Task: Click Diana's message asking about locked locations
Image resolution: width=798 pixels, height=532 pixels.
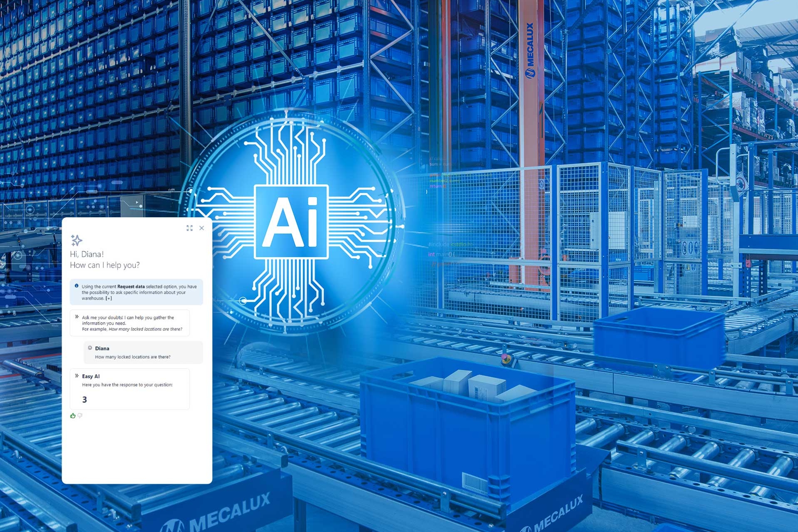Action: click(132, 357)
